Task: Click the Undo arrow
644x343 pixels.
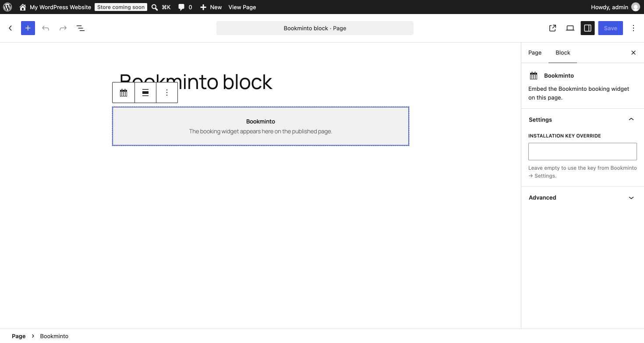Action: click(x=46, y=28)
